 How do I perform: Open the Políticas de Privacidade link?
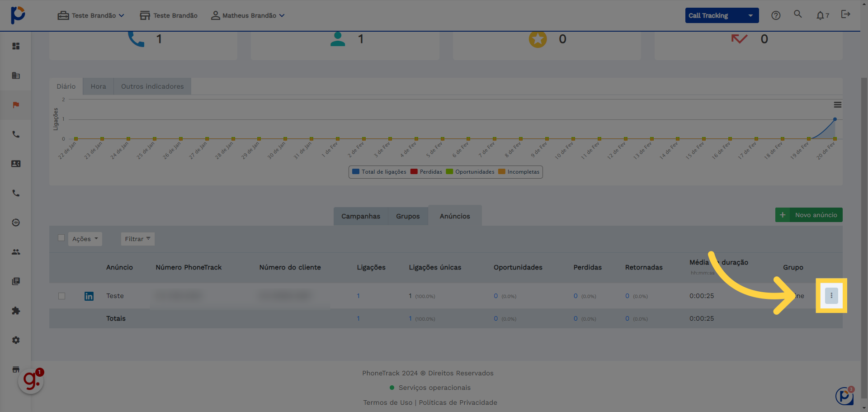point(458,403)
